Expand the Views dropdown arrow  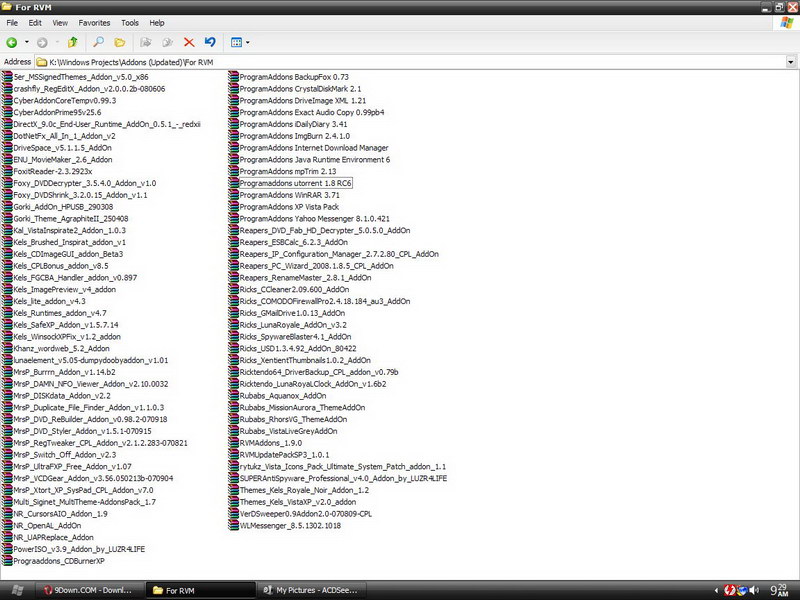coord(248,43)
